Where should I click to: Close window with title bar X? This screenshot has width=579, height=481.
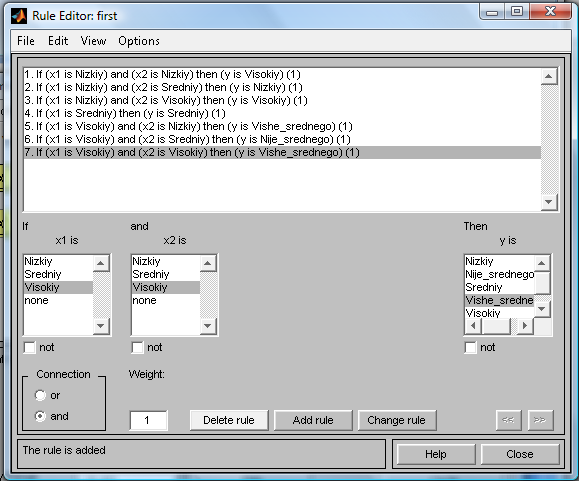550,11
